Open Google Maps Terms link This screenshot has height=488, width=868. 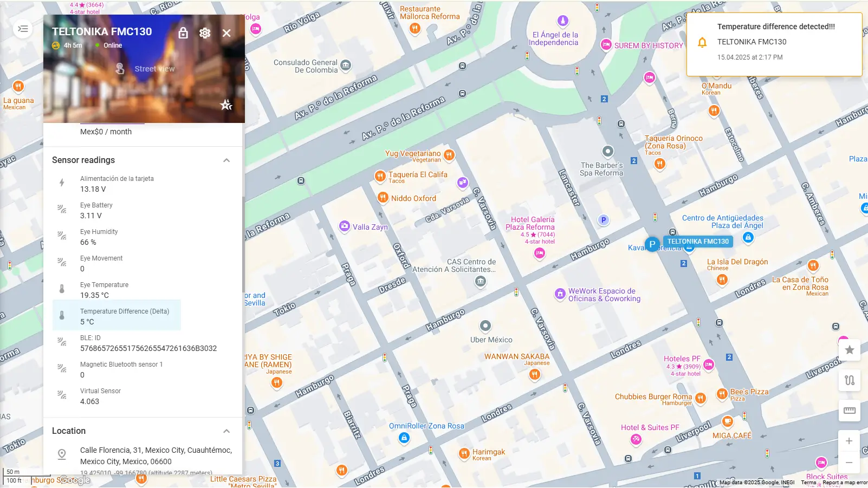[x=808, y=483]
